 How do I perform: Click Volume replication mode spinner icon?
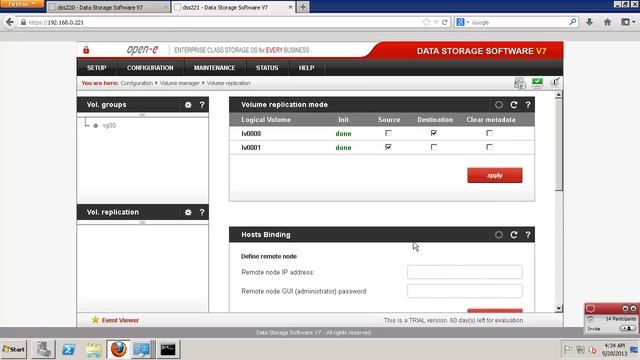click(499, 105)
